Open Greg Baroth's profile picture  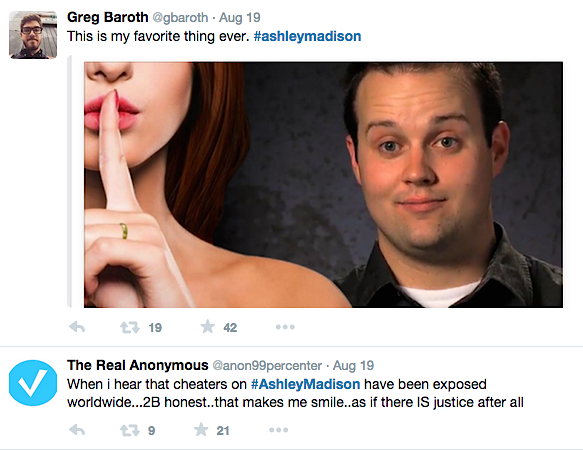coord(33,35)
